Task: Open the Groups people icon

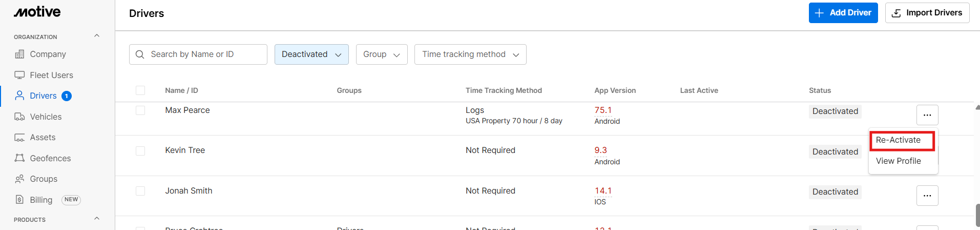Action: (x=19, y=179)
